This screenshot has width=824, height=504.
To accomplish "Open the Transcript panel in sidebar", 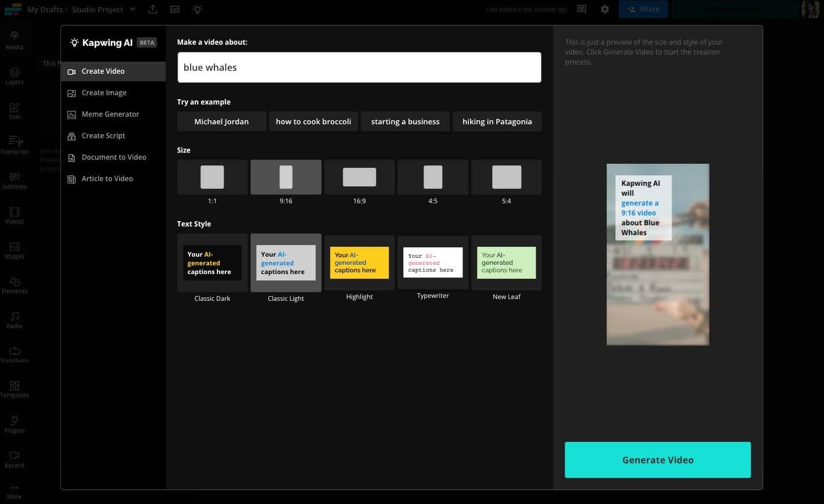I will [x=15, y=145].
